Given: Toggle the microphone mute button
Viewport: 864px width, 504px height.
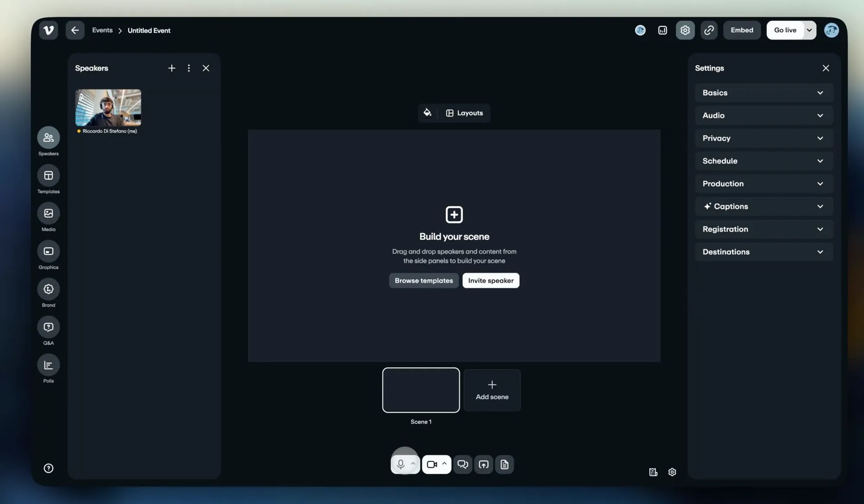Looking at the screenshot, I should 400,464.
